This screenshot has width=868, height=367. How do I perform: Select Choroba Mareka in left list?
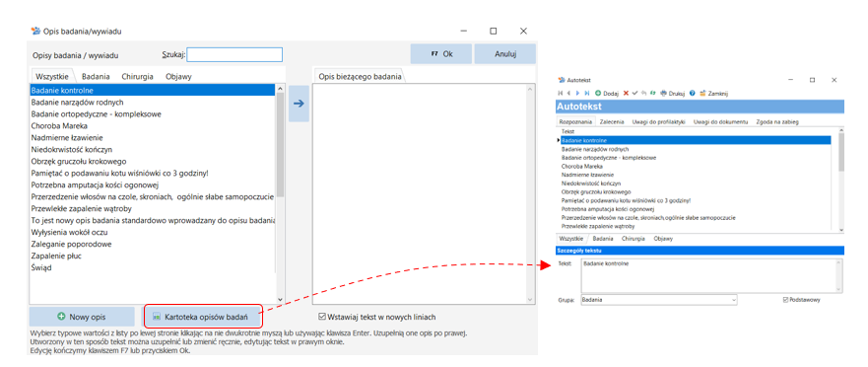pyautogui.click(x=153, y=126)
